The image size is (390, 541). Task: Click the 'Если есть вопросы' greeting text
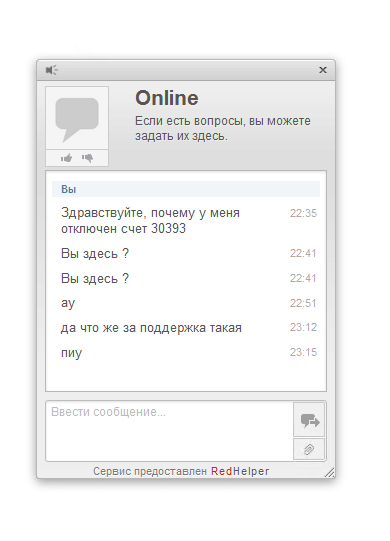[x=223, y=128]
